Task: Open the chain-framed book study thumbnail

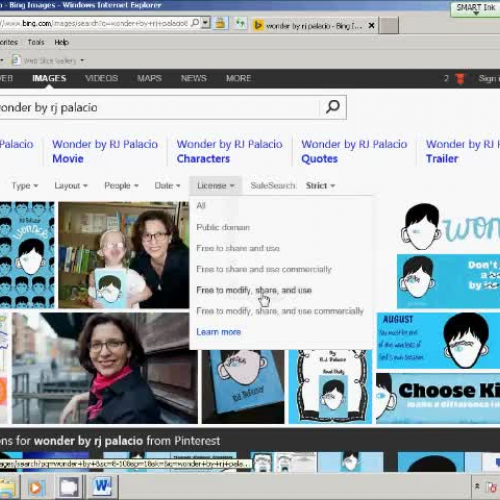Action: tap(330, 387)
